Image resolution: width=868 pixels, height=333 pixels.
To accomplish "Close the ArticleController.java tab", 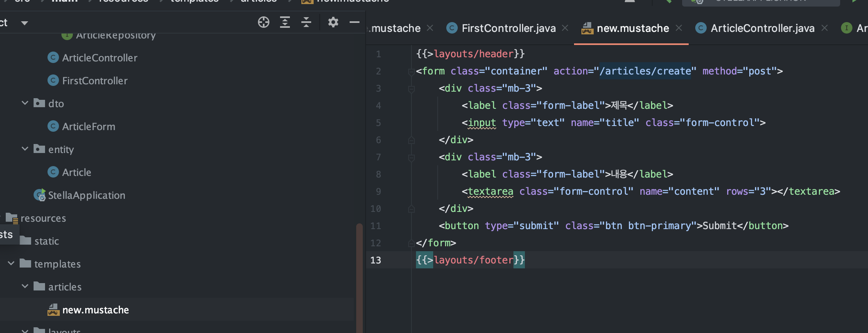I will click(x=825, y=28).
